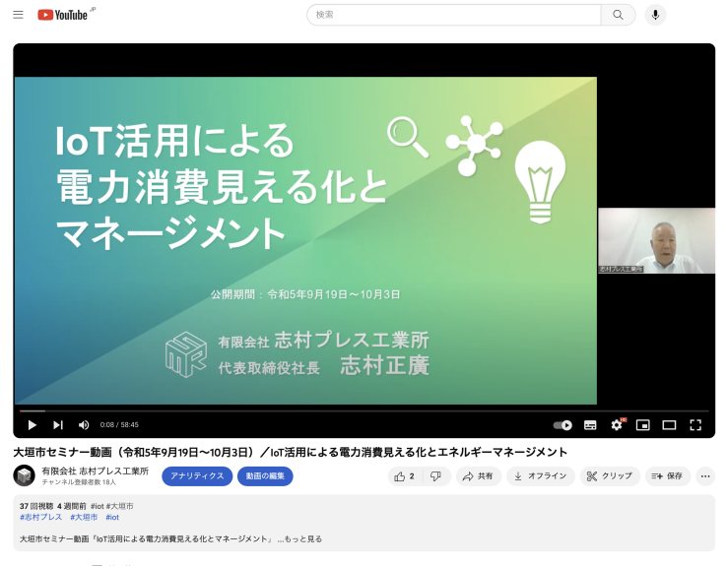
Task: Enter full screen mode
Action: click(695, 425)
